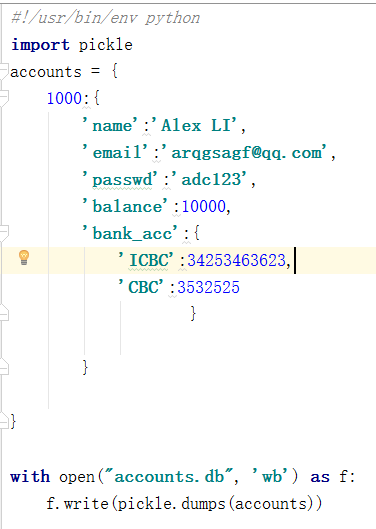Click the 'bank_acc' dictionary key
Viewport: 376px width, 529px height.
click(x=130, y=233)
